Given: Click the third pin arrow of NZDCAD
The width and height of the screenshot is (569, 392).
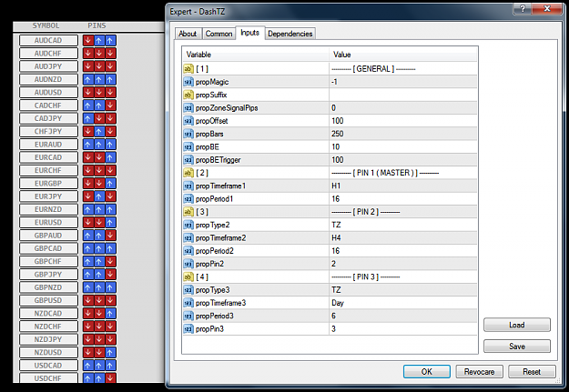Looking at the screenshot, I should (x=111, y=313).
